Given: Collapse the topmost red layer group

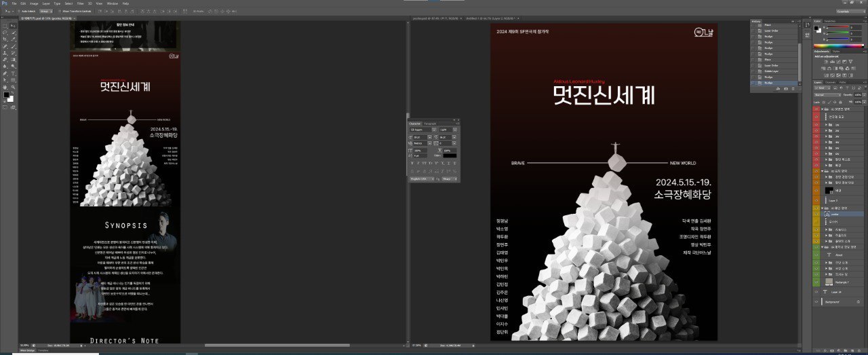Looking at the screenshot, I should point(823,109).
